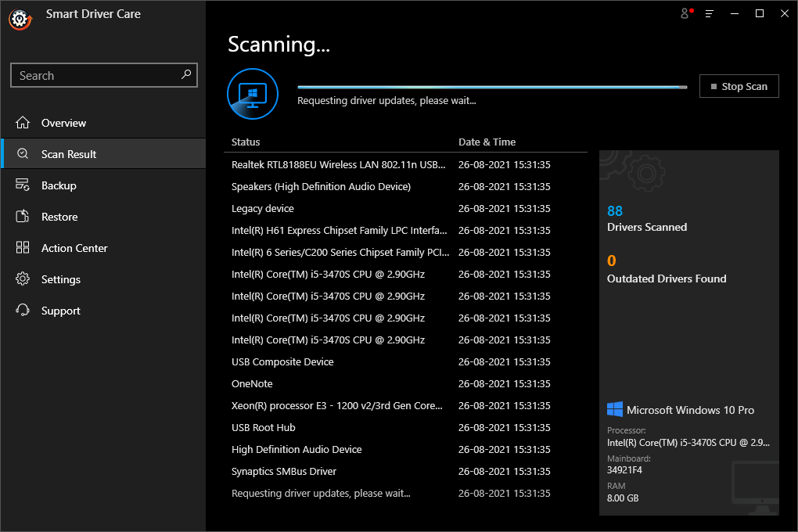This screenshot has height=532, width=798.
Task: Open the hamburger menu icon in title bar
Action: click(x=710, y=14)
